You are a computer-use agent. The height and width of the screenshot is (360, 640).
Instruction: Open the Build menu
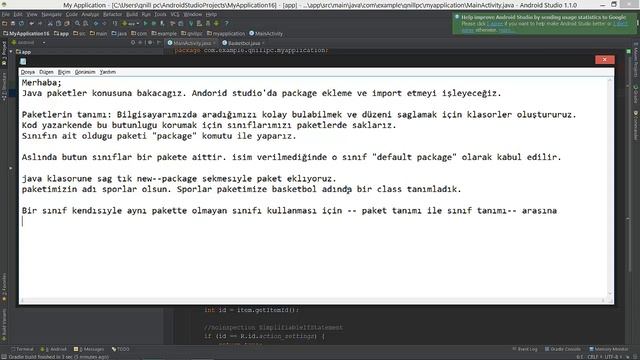132,14
